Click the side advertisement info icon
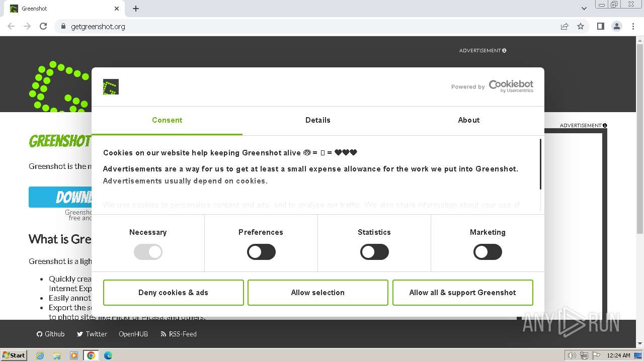Screen dimensions: 644x362 (605, 125)
